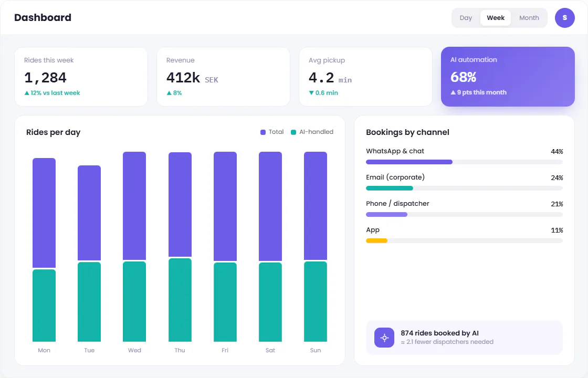Click the 1,284 rides value

45,78
